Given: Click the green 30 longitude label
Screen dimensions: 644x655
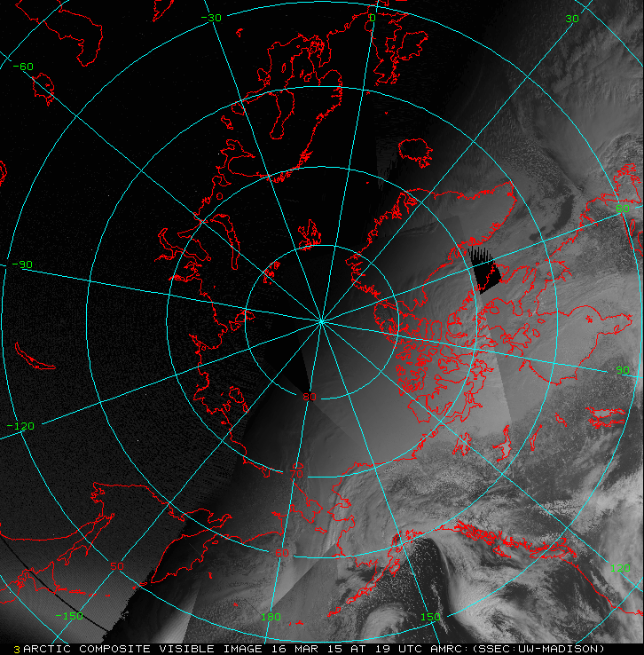Looking at the screenshot, I should click(x=572, y=19).
